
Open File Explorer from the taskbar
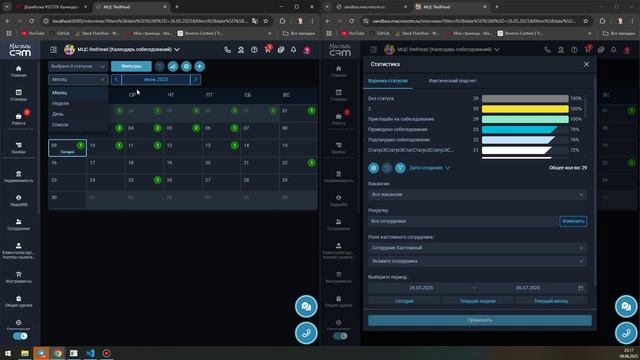(25, 353)
